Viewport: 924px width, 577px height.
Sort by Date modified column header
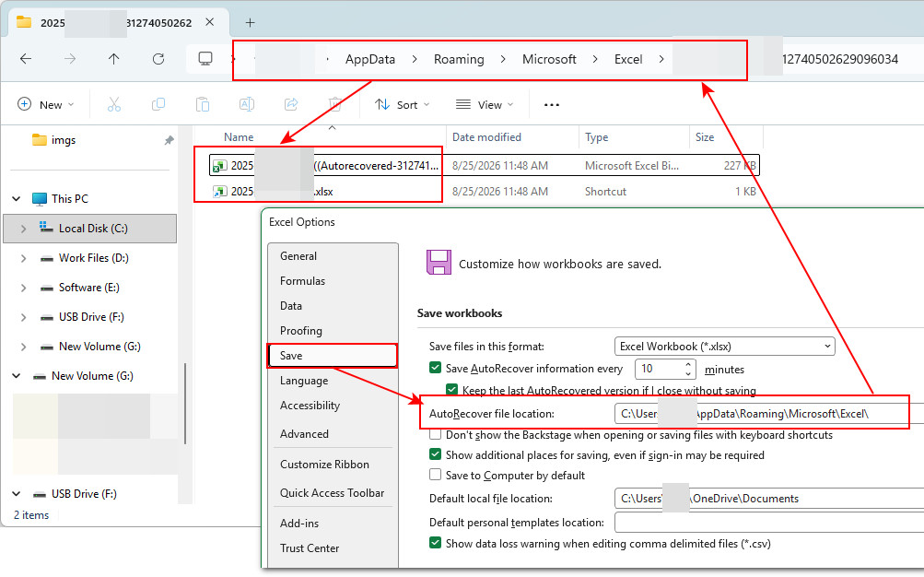pyautogui.click(x=486, y=137)
